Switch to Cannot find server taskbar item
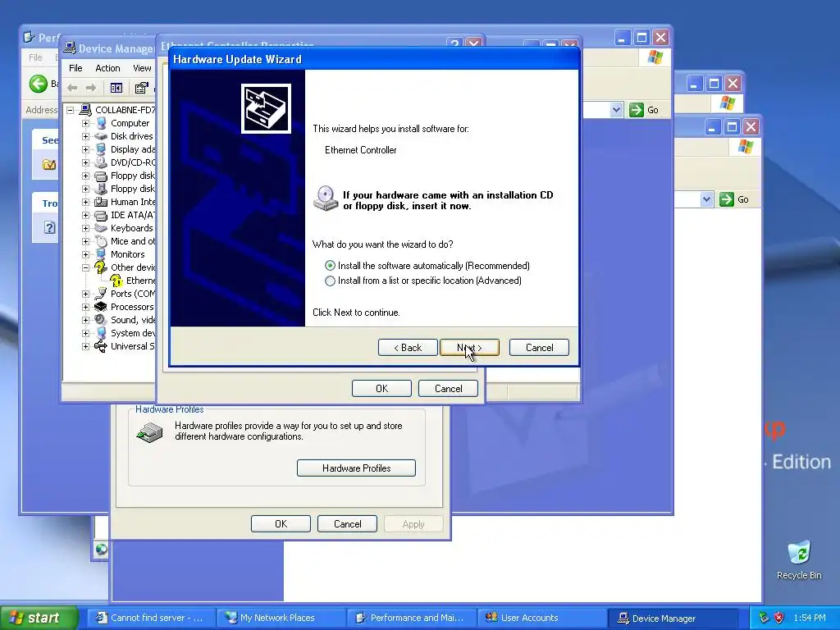 point(151,618)
